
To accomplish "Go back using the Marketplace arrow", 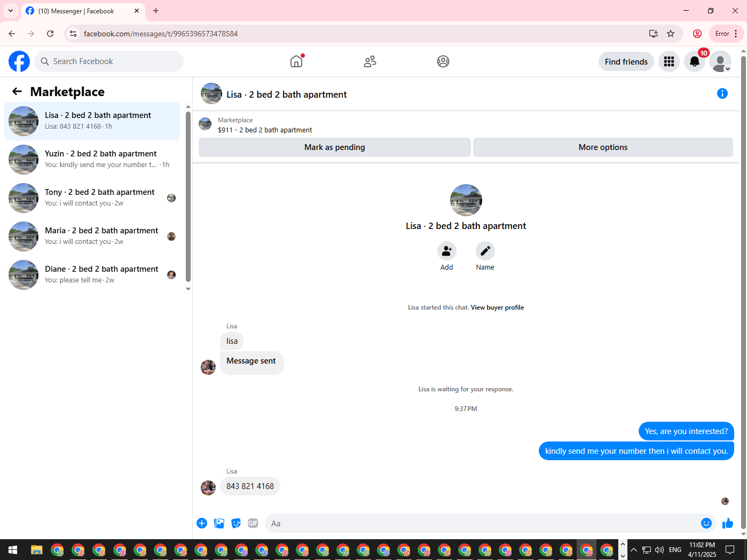I will pyautogui.click(x=17, y=92).
